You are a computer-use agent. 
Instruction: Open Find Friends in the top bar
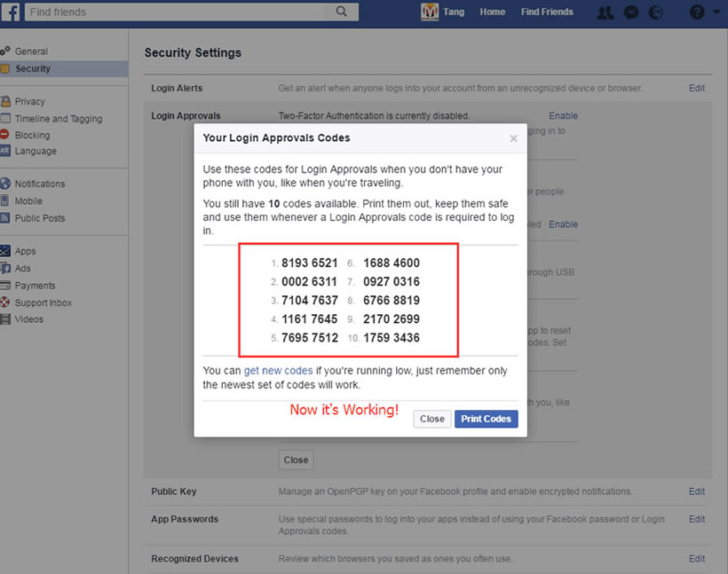point(547,12)
